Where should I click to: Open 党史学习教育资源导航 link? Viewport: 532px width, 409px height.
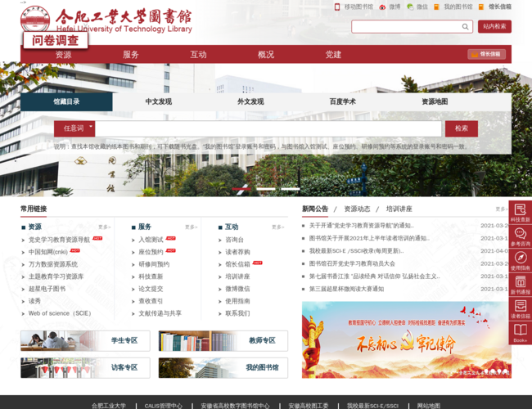(60, 240)
